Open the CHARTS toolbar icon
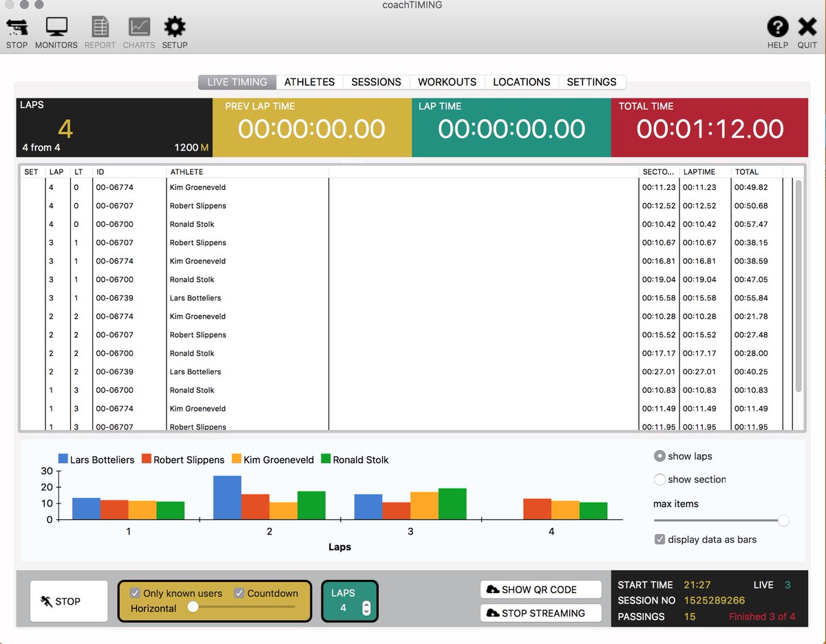This screenshot has height=644, width=826. 139,28
